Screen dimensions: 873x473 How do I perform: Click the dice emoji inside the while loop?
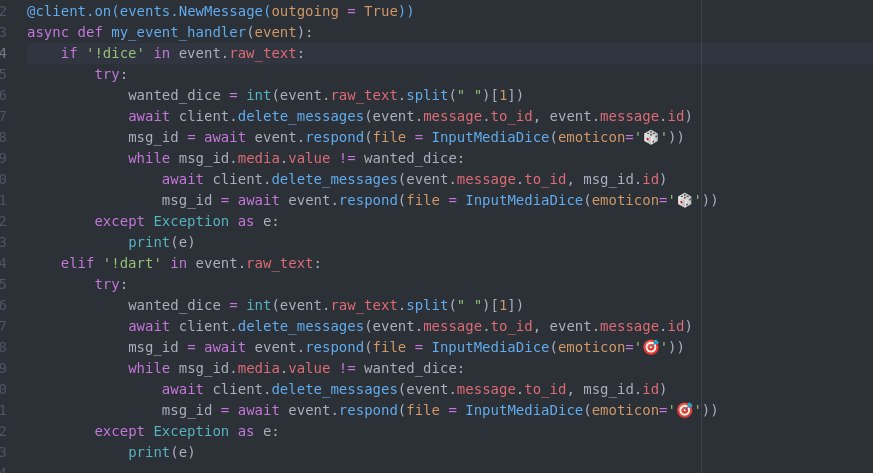coord(684,200)
